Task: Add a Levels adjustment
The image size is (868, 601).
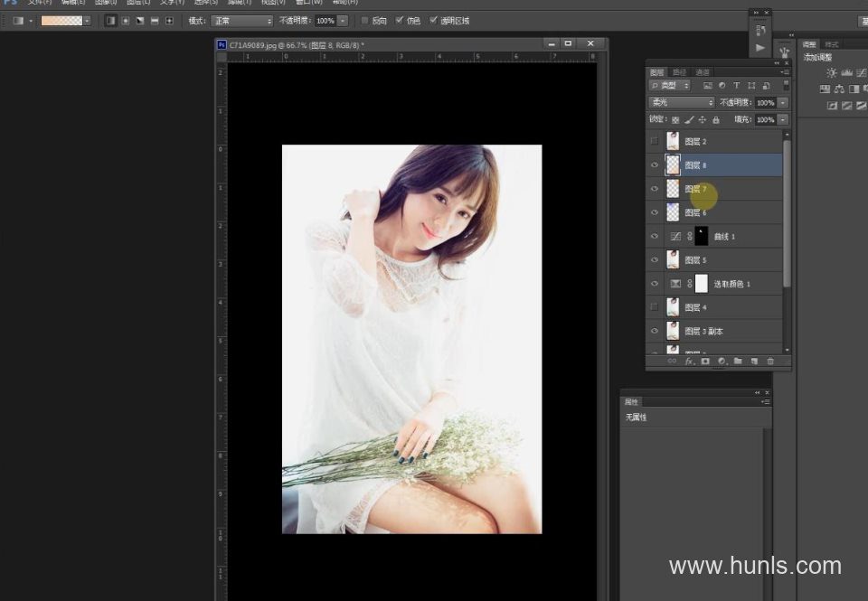Action: pos(846,73)
